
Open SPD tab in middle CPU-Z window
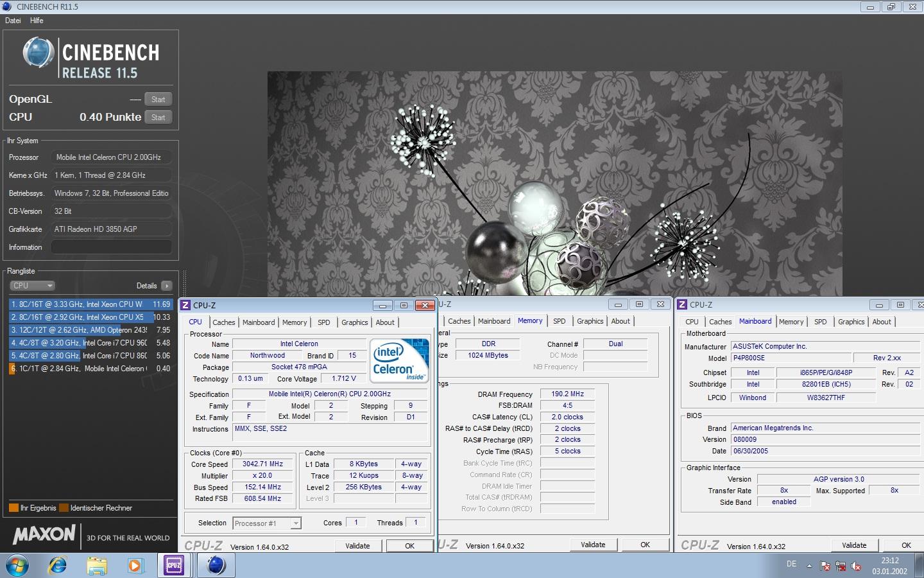click(x=560, y=321)
